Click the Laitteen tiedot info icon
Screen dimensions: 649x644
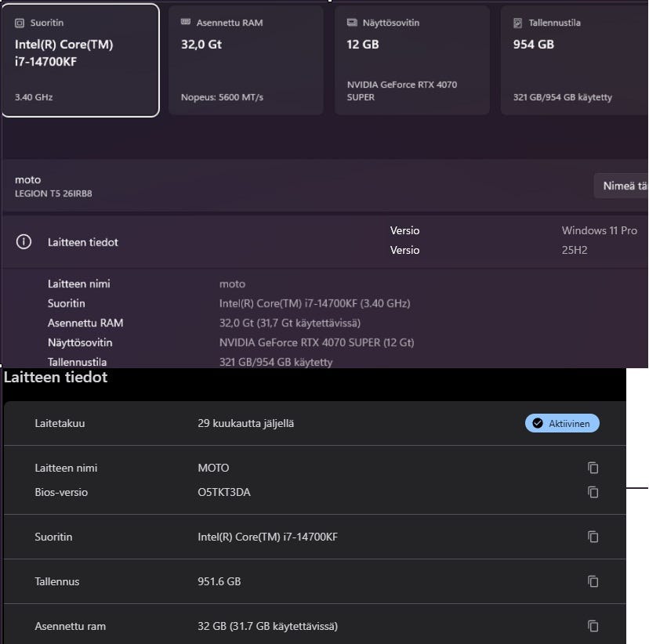24,241
